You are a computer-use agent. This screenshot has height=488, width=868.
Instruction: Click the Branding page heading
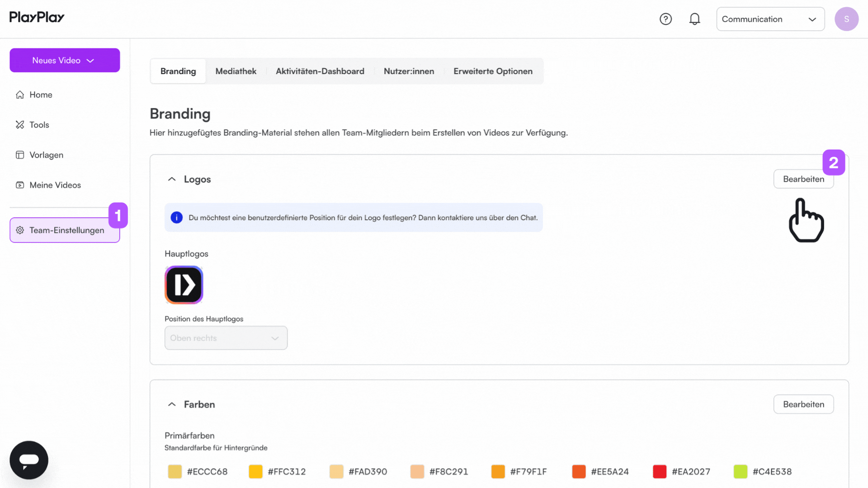click(180, 114)
